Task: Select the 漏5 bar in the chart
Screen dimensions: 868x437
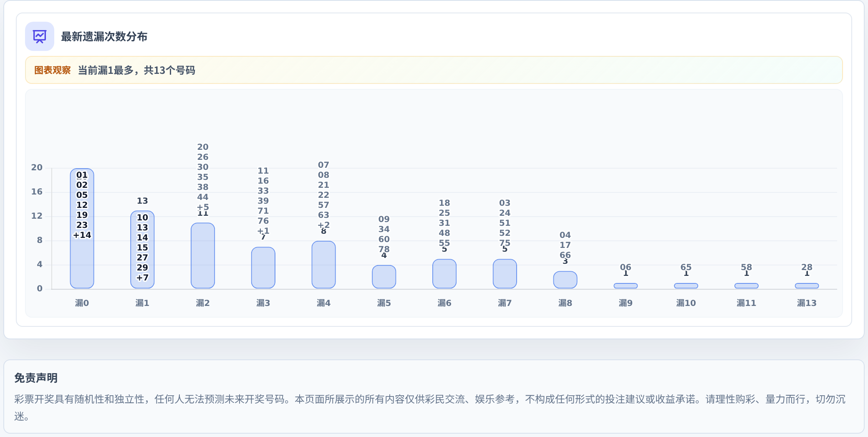Action: click(384, 277)
